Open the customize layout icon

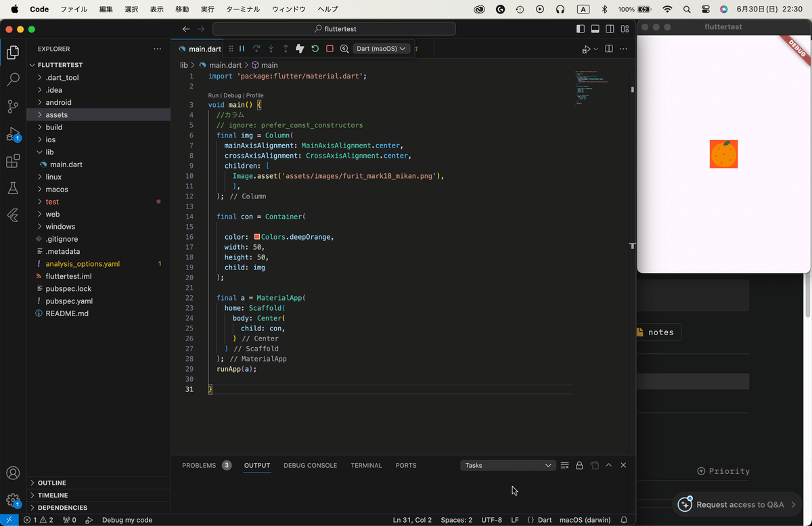[x=625, y=29]
